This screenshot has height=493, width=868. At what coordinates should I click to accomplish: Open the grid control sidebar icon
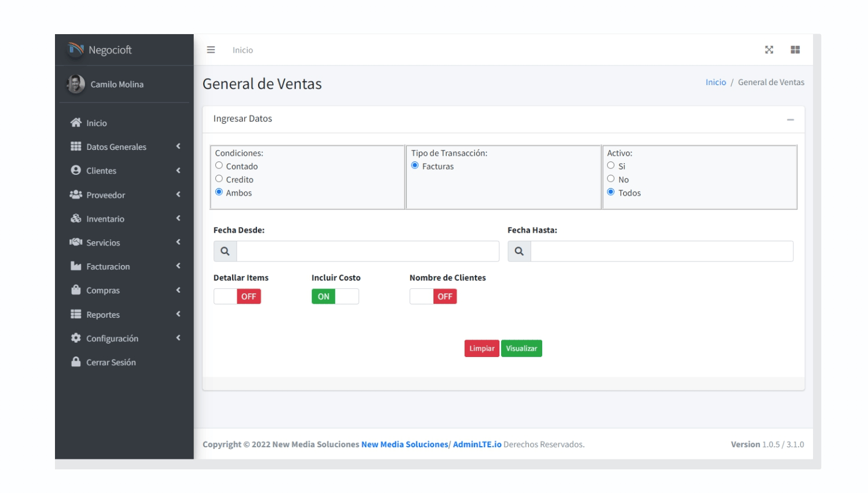pos(795,50)
